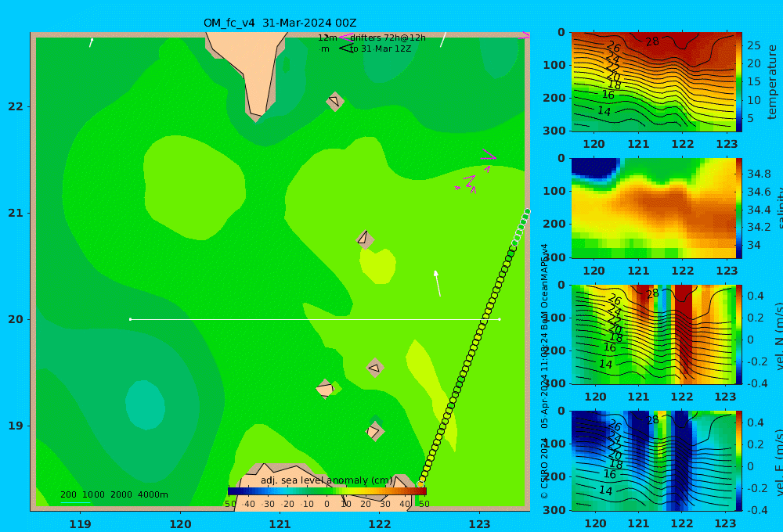Click the salinity depth section panel
The height and width of the screenshot is (532, 783).
pyautogui.click(x=653, y=208)
